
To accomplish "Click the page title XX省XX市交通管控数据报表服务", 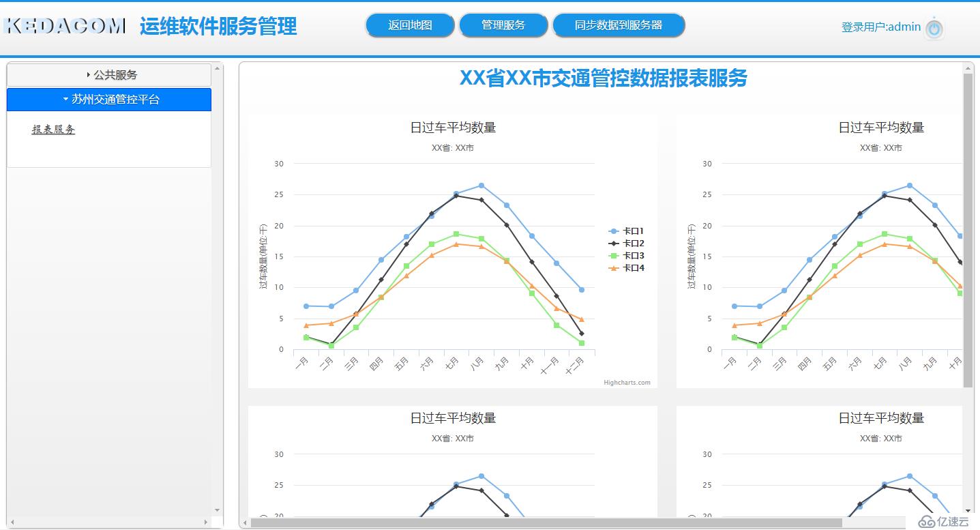I will coord(604,78).
